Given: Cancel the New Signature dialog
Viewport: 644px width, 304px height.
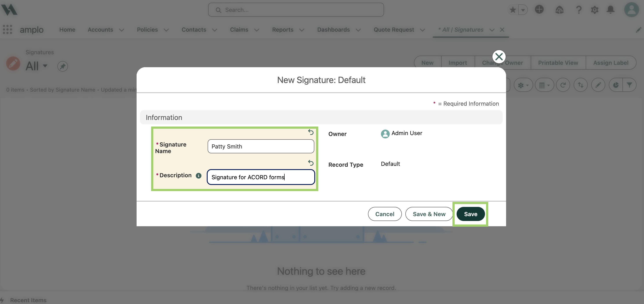Looking at the screenshot, I should click(x=385, y=214).
